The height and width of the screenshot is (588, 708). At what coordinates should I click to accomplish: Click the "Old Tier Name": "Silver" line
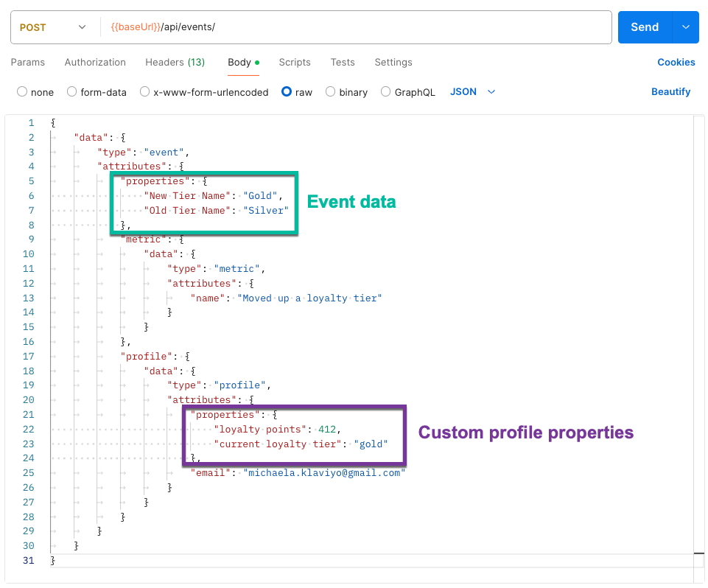[x=216, y=211]
